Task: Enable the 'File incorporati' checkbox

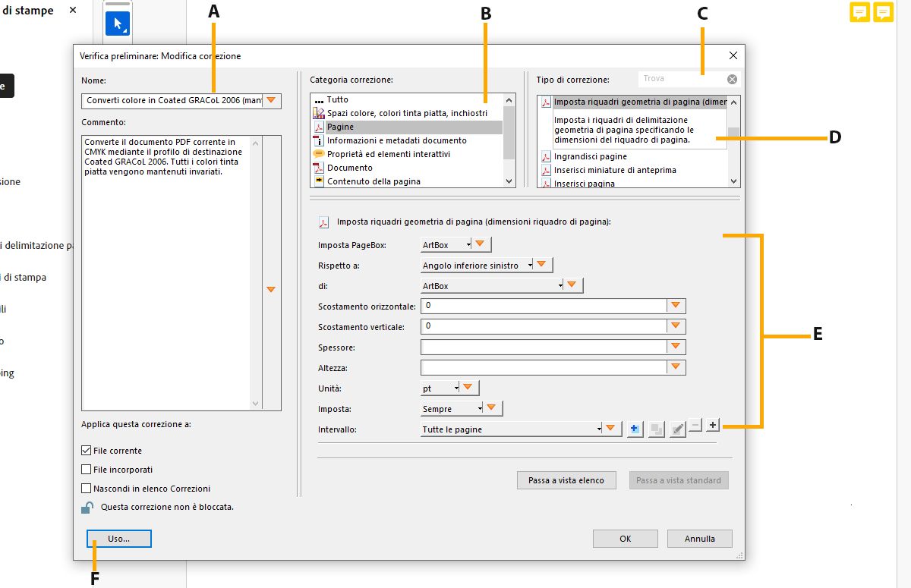Action: [x=86, y=469]
